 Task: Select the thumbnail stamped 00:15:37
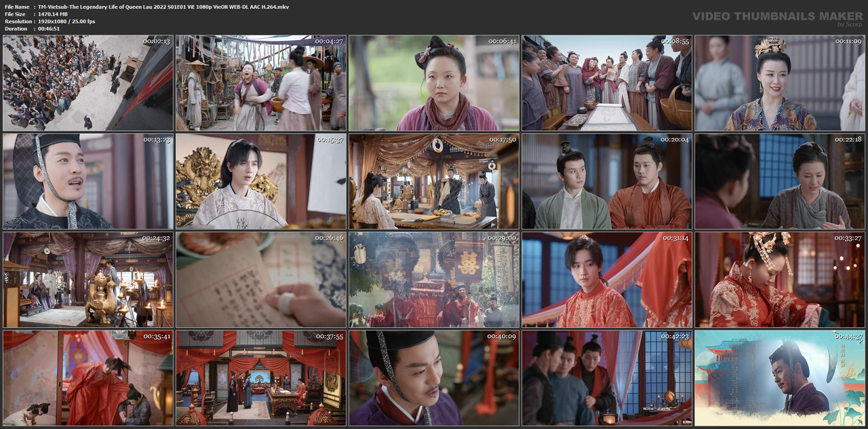[261, 181]
